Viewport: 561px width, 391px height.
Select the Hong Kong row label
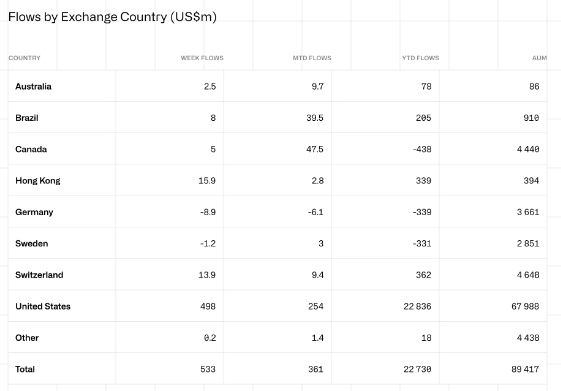pyautogui.click(x=38, y=181)
